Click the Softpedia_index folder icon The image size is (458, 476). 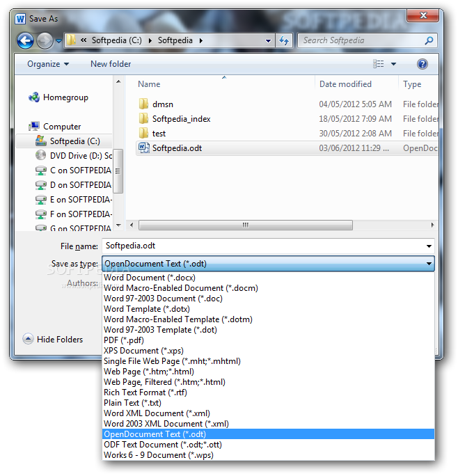tap(143, 119)
